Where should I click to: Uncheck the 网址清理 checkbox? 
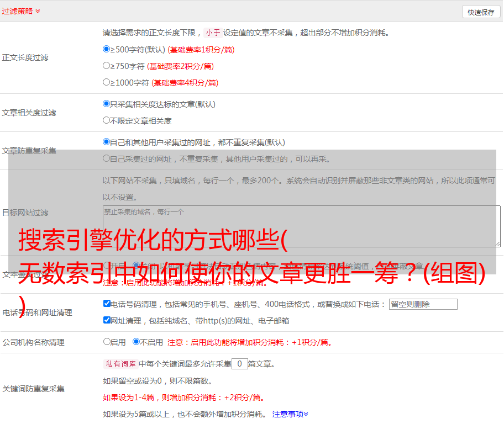click(x=107, y=320)
